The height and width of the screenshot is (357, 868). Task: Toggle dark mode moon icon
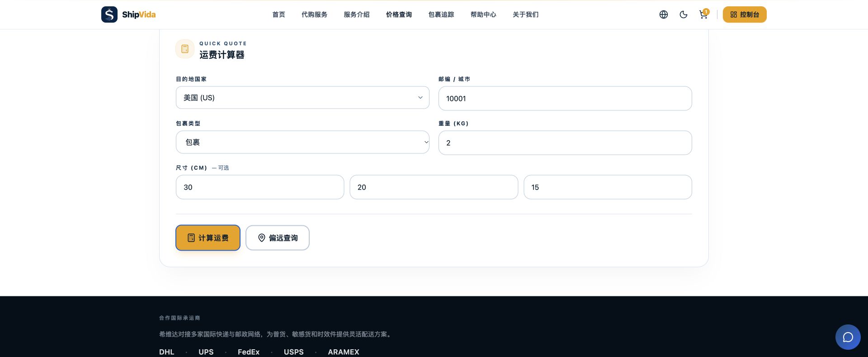pyautogui.click(x=684, y=14)
